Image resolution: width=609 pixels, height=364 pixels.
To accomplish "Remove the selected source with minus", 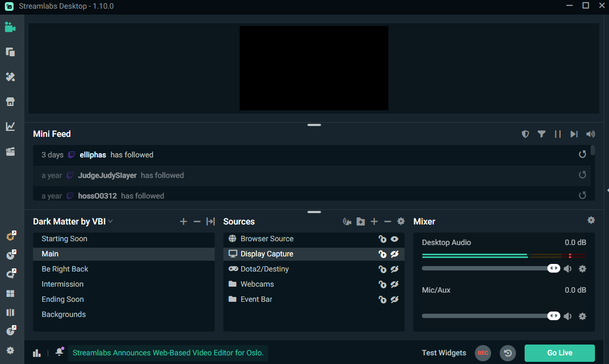I will (x=388, y=221).
